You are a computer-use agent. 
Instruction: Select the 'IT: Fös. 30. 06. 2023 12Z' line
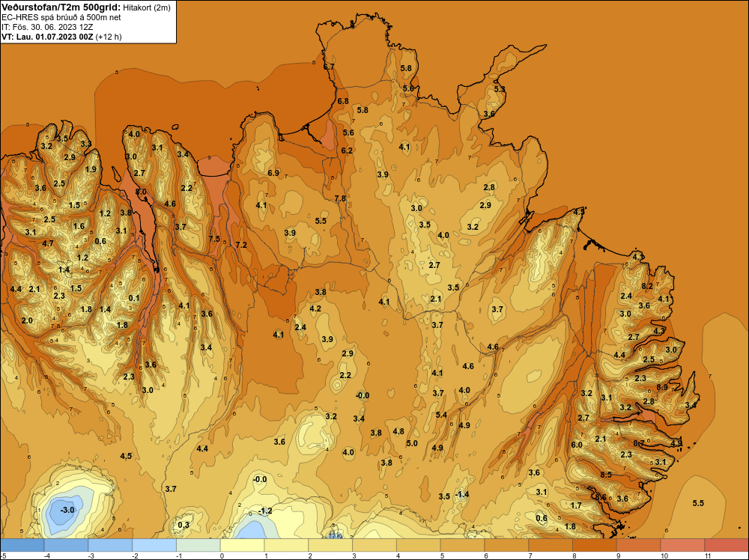pos(47,27)
